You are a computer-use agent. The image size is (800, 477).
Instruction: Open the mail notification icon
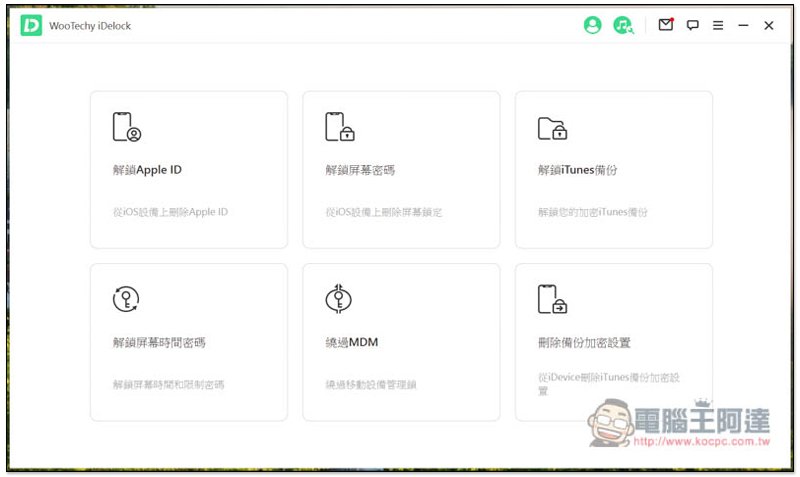[x=666, y=24]
